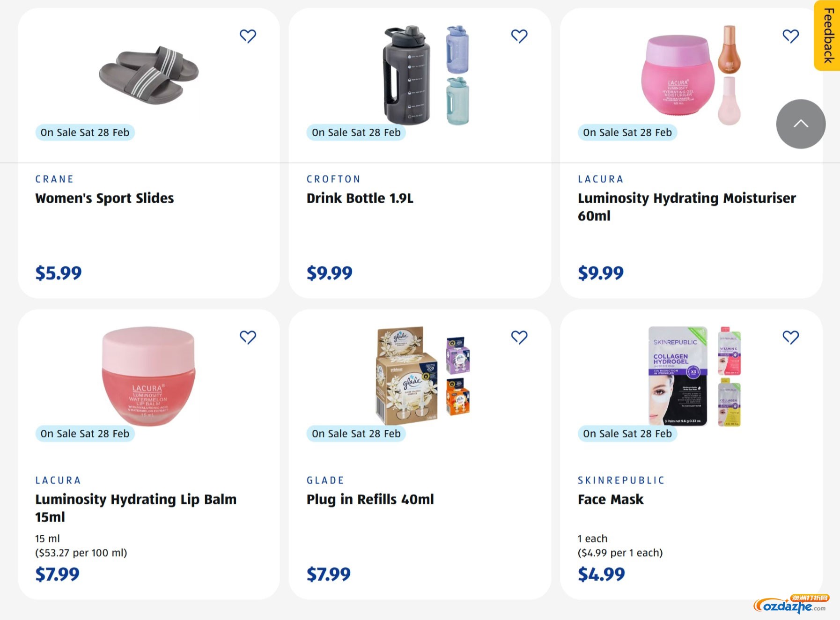Image resolution: width=840 pixels, height=620 pixels.
Task: Toggle heart on Luminosity Hydrating Moisturiser
Action: [790, 36]
